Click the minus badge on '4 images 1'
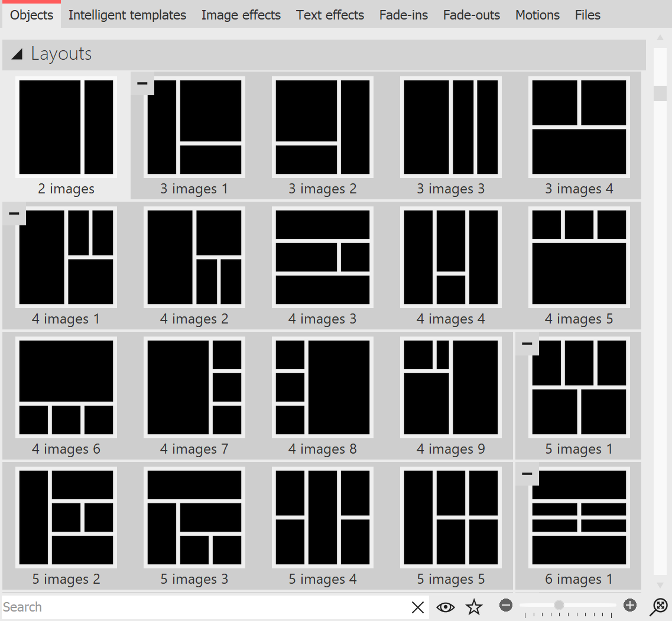Viewport: 672px width, 621px height. pos(14,214)
